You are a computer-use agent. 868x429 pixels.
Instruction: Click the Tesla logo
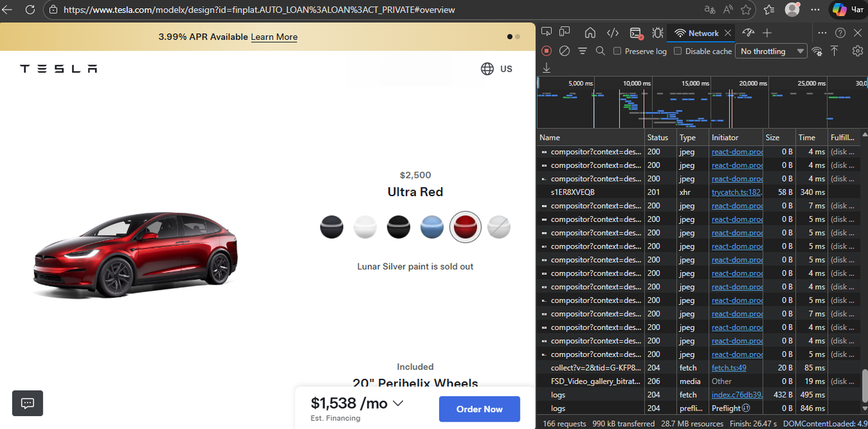[x=58, y=69]
